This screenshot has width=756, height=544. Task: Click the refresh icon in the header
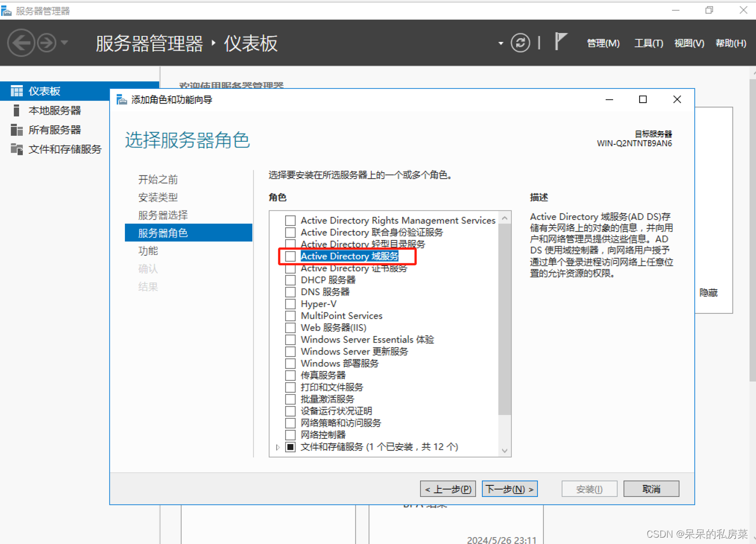click(520, 43)
